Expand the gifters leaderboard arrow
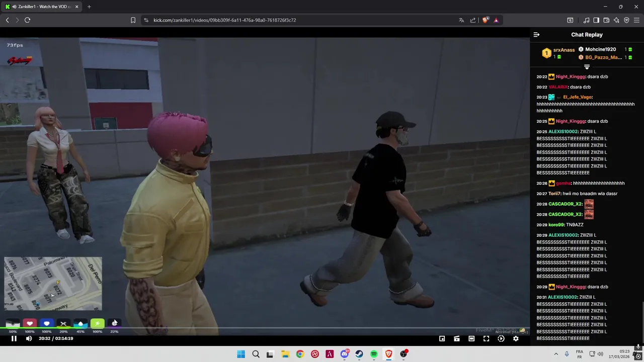 [x=587, y=67]
